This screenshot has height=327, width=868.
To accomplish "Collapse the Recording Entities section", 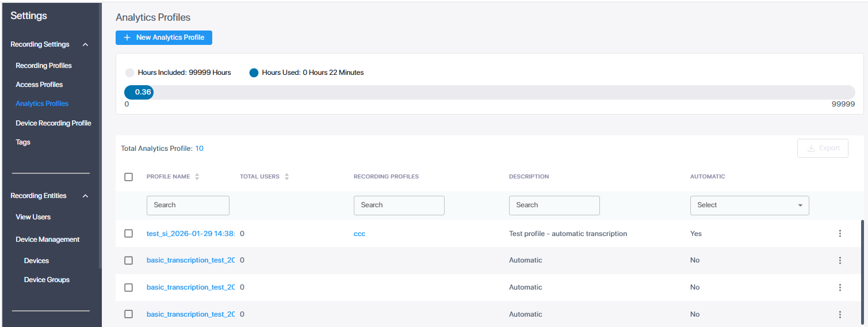I will (85, 196).
